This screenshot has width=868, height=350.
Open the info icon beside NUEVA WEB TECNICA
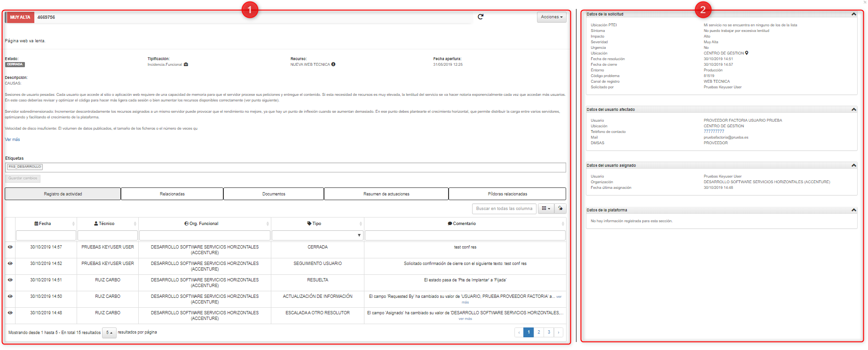tap(333, 64)
